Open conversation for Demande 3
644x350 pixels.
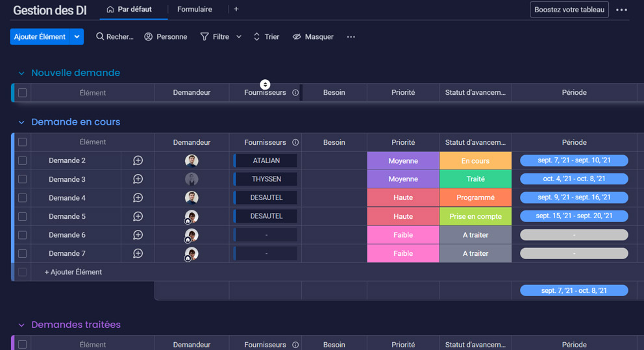pyautogui.click(x=138, y=179)
